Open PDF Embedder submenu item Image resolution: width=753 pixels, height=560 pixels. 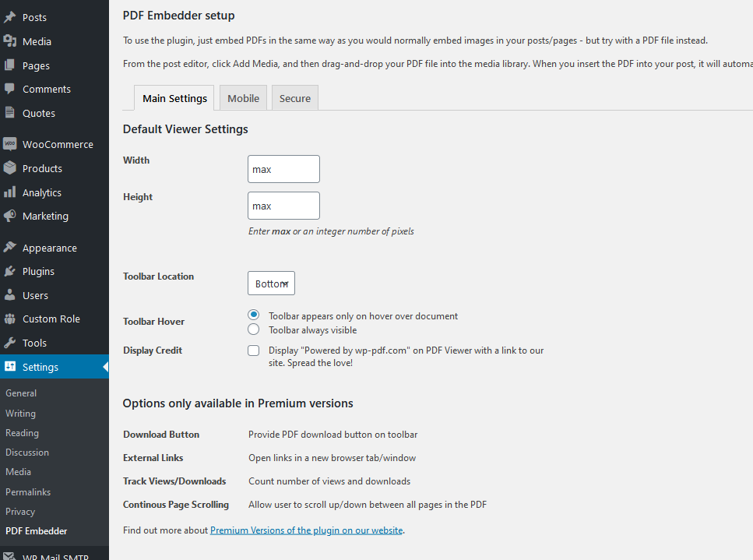point(37,530)
